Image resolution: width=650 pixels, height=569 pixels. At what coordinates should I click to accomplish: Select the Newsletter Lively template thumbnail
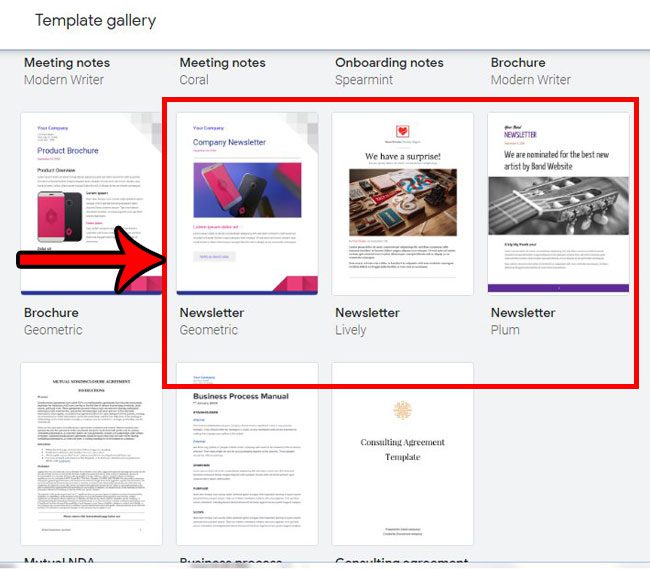coord(403,203)
